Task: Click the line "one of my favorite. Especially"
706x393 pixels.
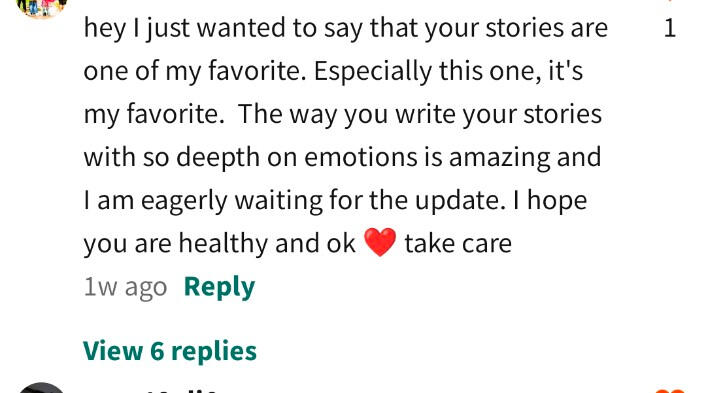Action: click(x=258, y=71)
